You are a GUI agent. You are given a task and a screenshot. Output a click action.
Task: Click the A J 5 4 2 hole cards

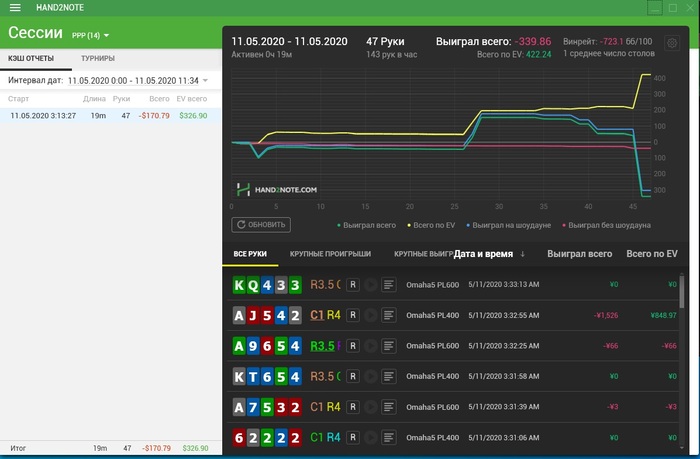pyautogui.click(x=267, y=316)
